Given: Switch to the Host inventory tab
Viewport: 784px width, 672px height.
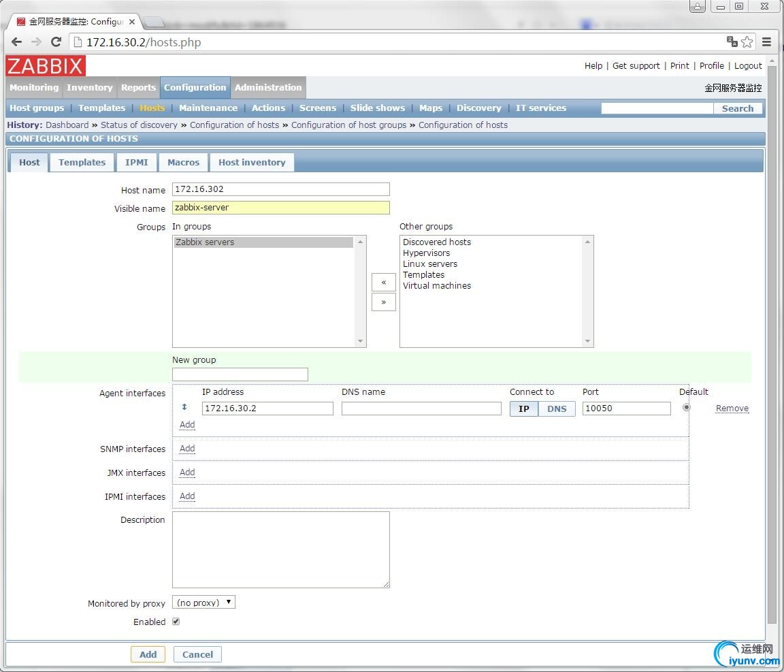Looking at the screenshot, I should 252,162.
